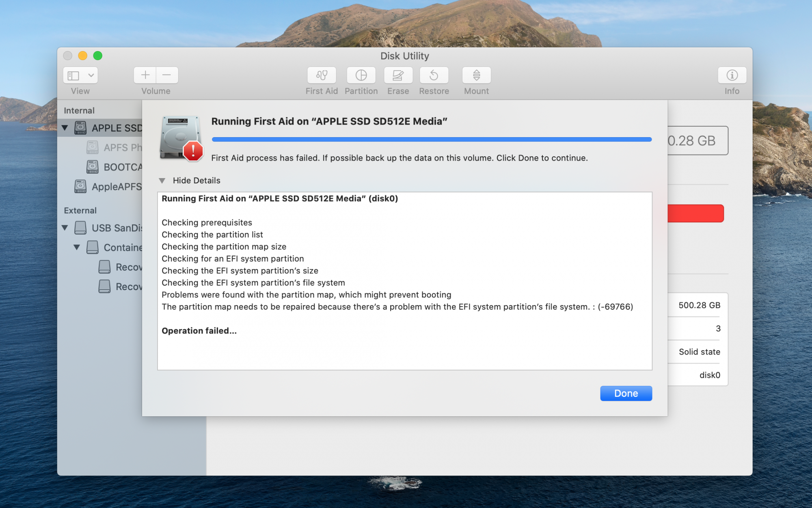Collapse the USB SanDisk drive tree

(65, 228)
